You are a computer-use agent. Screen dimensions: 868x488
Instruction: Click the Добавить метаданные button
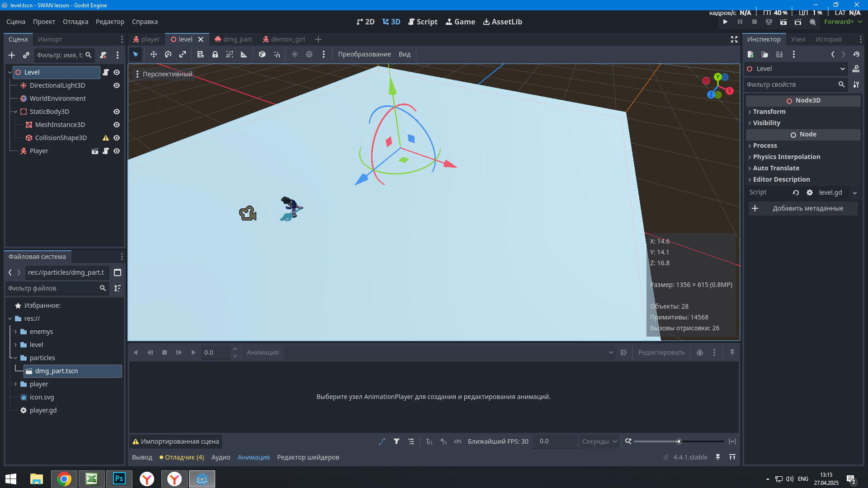pos(803,208)
